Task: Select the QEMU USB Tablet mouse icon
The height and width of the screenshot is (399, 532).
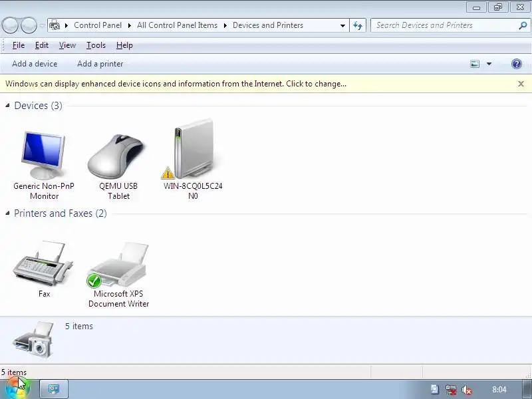Action: point(117,156)
